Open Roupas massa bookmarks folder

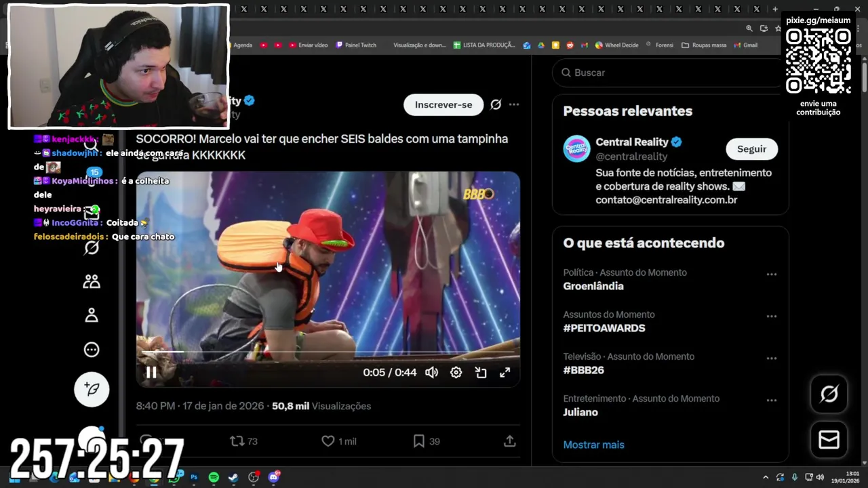[x=704, y=45]
